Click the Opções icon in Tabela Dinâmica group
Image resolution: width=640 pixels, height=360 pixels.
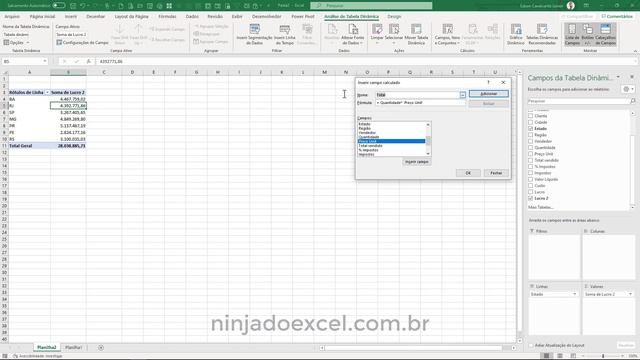[x=6, y=42]
